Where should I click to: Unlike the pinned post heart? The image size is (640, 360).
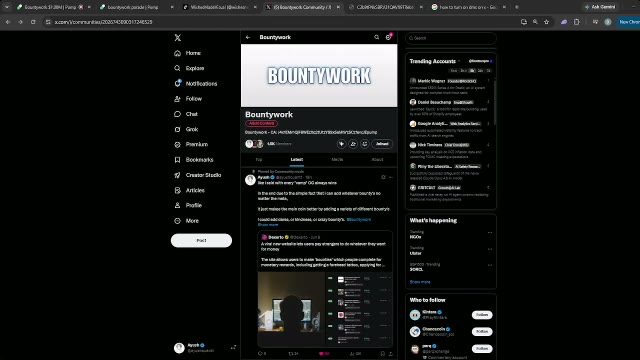[x=324, y=353]
